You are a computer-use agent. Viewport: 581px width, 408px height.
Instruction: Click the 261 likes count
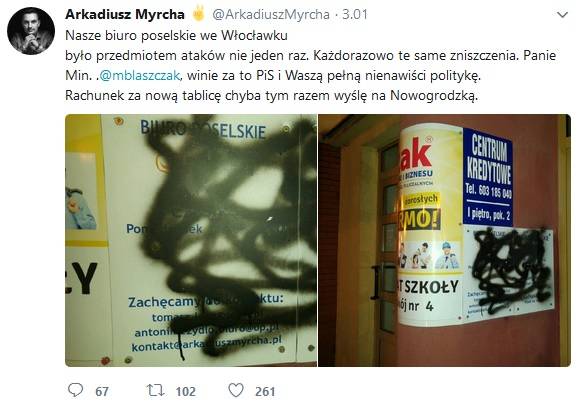pos(265,391)
